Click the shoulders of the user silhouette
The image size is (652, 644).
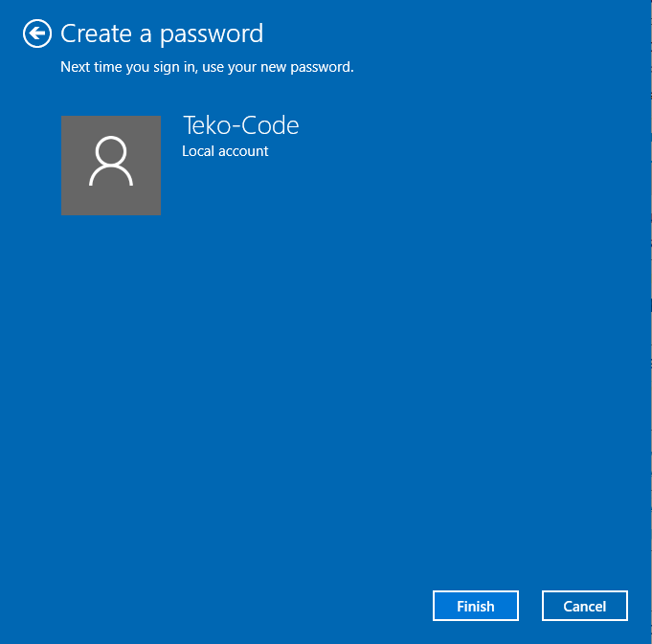point(110,177)
